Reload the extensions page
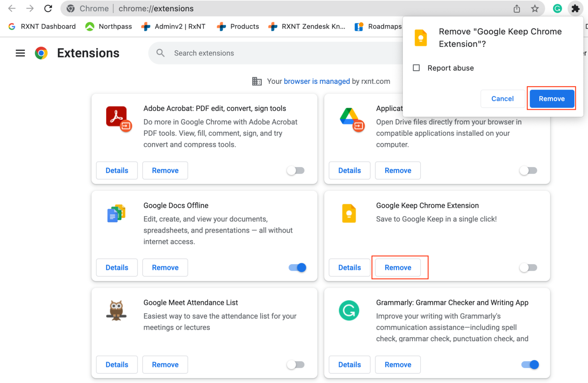 (x=48, y=9)
